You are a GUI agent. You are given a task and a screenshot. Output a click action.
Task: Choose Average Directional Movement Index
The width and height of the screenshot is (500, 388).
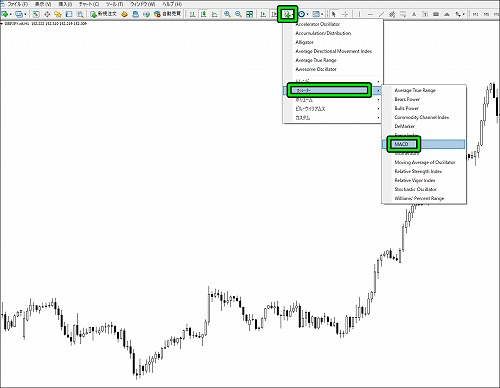[x=333, y=51]
